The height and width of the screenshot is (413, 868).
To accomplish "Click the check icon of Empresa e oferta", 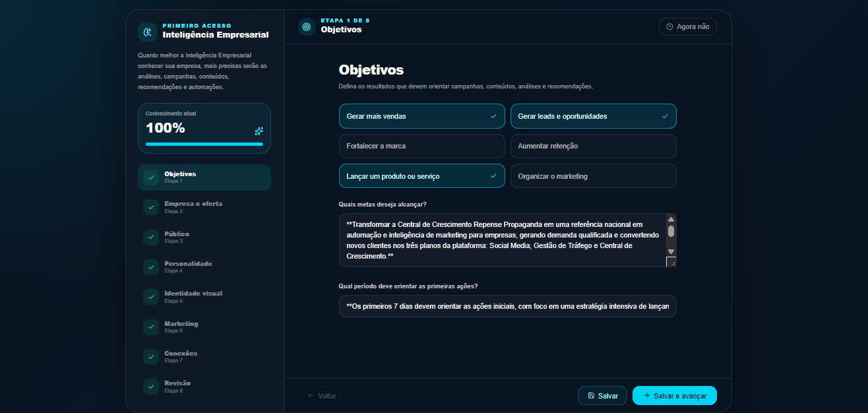I will 151,207.
